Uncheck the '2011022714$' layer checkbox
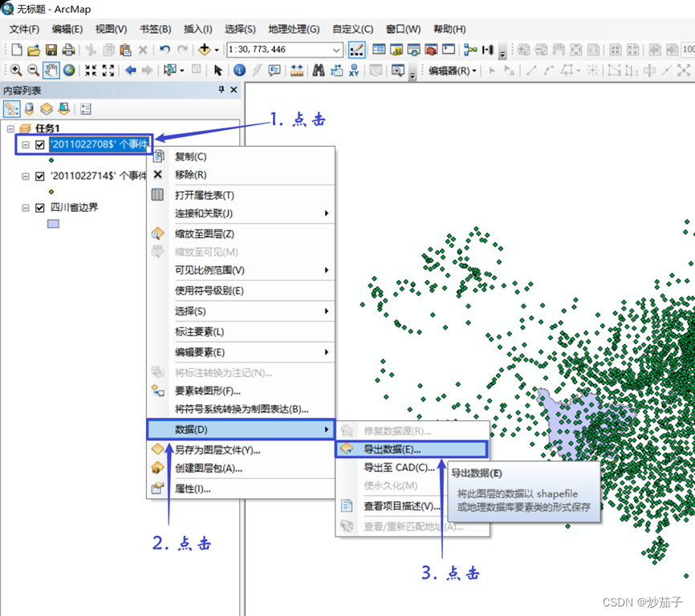 tap(39, 176)
